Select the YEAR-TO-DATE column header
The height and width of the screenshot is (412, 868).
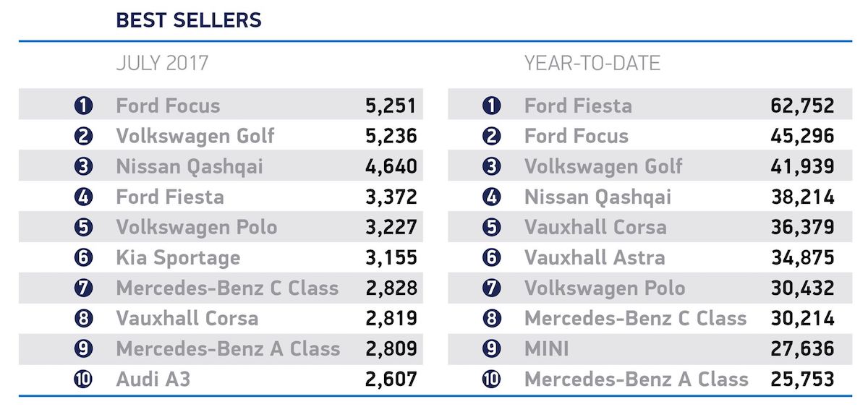(x=592, y=64)
